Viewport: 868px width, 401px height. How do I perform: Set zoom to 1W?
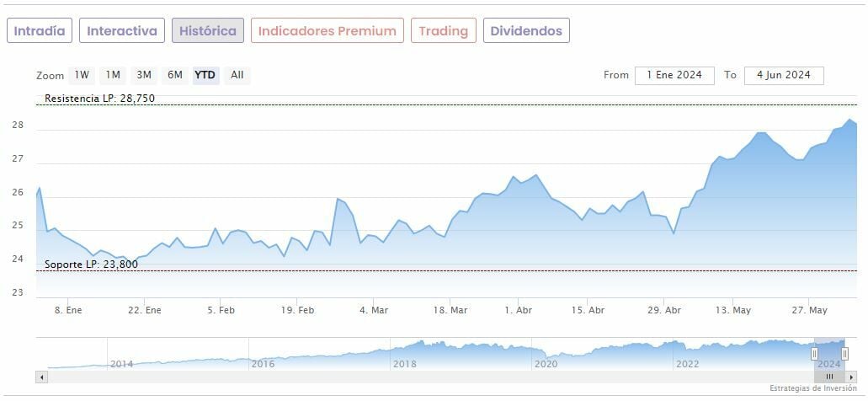tap(82, 75)
